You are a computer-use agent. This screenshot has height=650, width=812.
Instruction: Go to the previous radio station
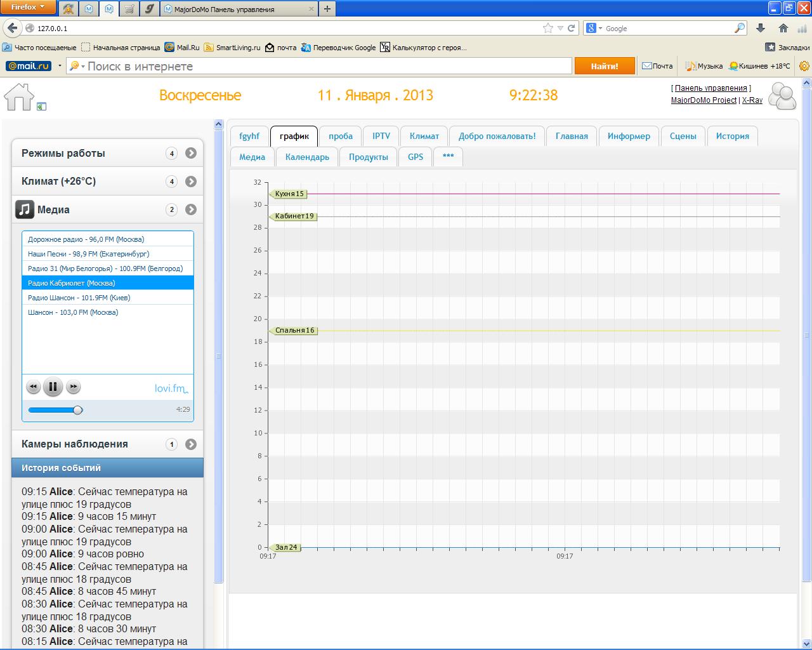pos(33,387)
